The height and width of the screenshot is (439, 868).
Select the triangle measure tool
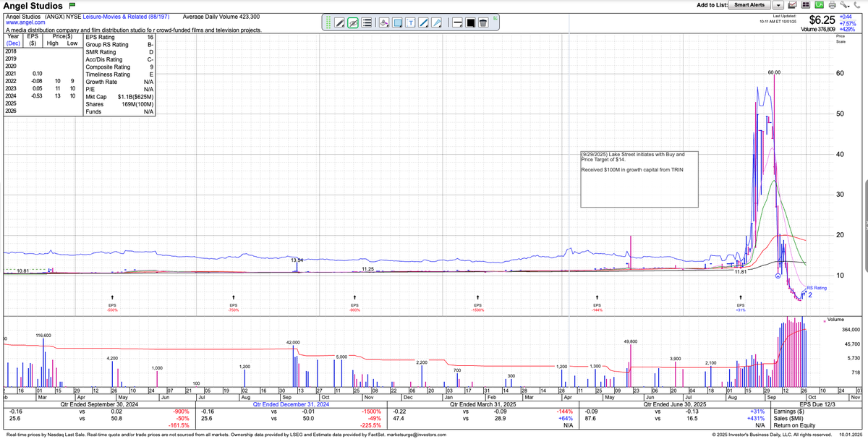436,22
